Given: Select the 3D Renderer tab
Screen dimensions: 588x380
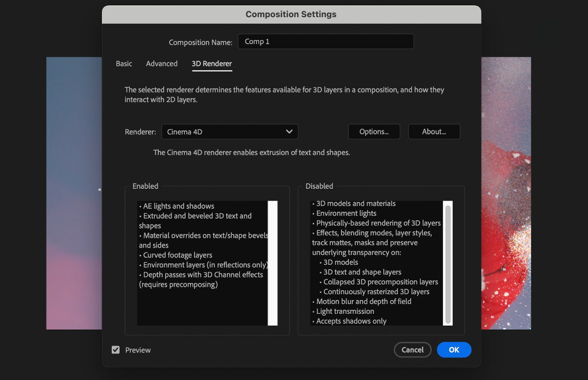Looking at the screenshot, I should coord(212,64).
